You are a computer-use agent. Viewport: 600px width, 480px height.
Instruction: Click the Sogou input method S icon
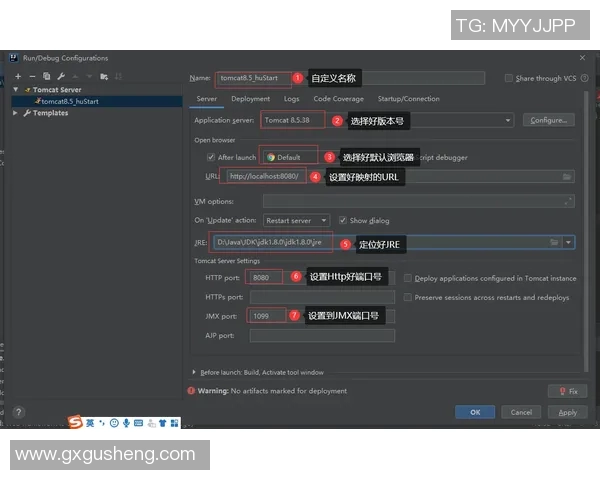[74, 423]
